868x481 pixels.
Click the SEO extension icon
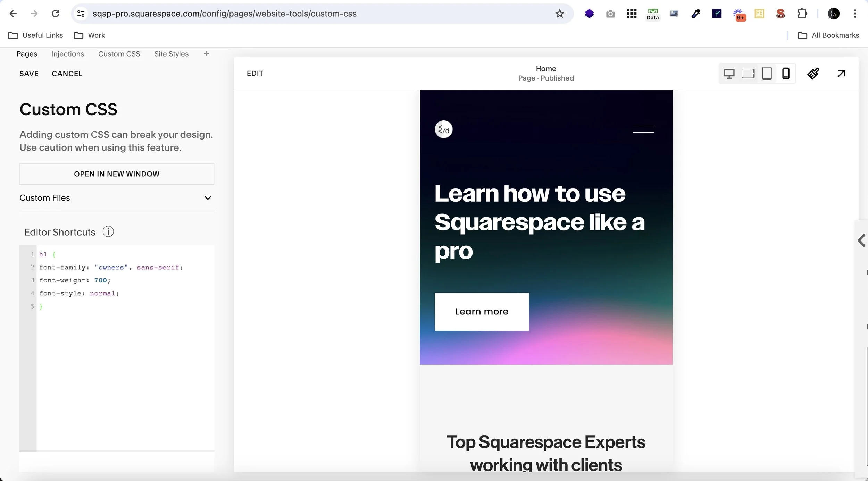coord(780,14)
